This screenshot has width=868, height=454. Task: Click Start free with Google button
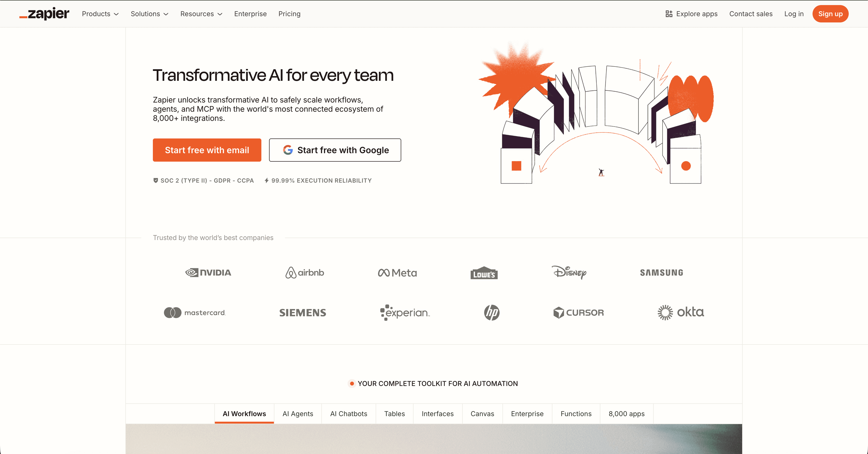(335, 150)
